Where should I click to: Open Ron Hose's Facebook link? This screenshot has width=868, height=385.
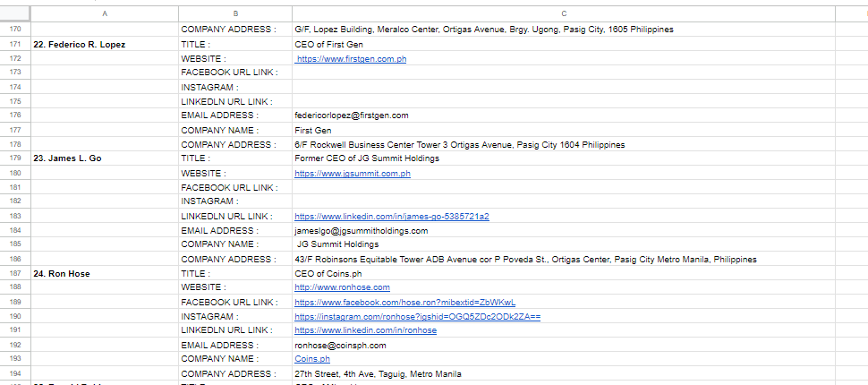[405, 302]
